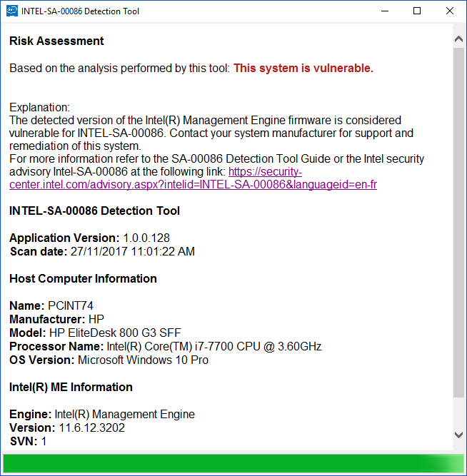Click the Intel app icon in title bar
Screen dimensions: 467x476
point(12,11)
